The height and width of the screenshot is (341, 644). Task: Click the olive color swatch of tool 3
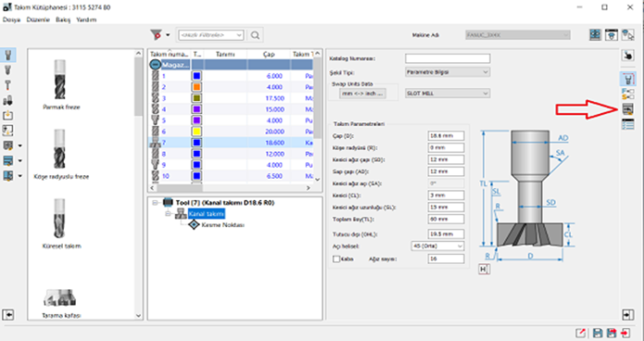click(197, 98)
